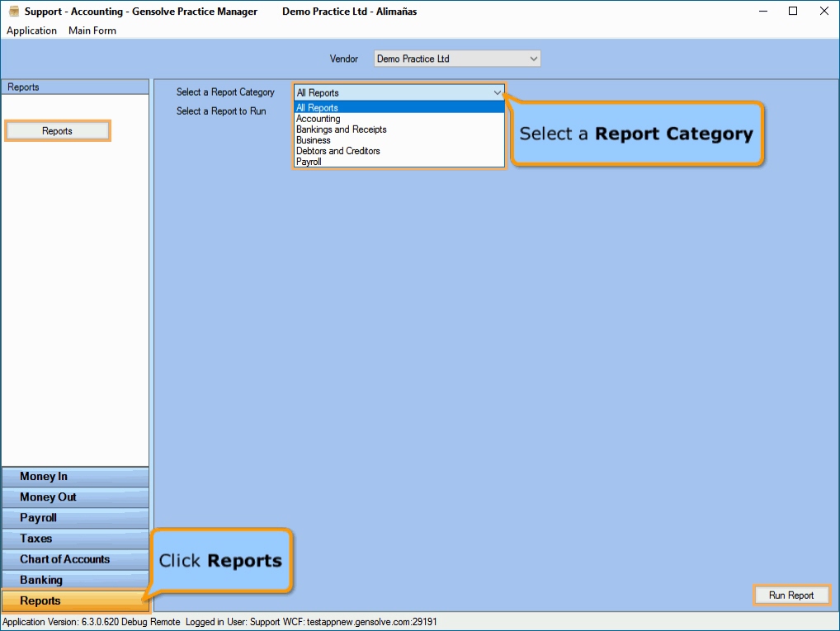Screen dimensions: 840x631
Task: Click the Vendor label
Action: (344, 59)
